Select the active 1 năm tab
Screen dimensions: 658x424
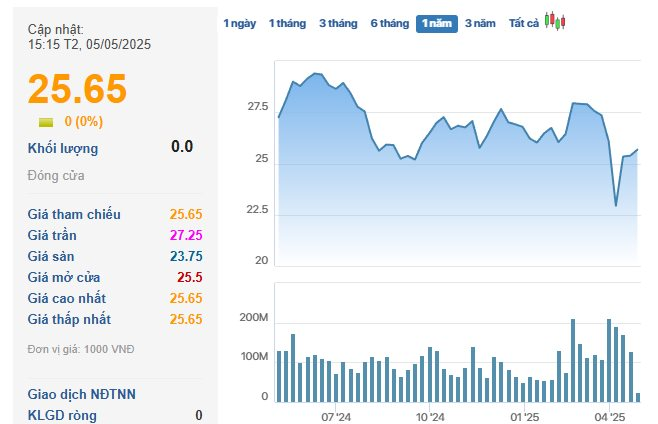437,23
